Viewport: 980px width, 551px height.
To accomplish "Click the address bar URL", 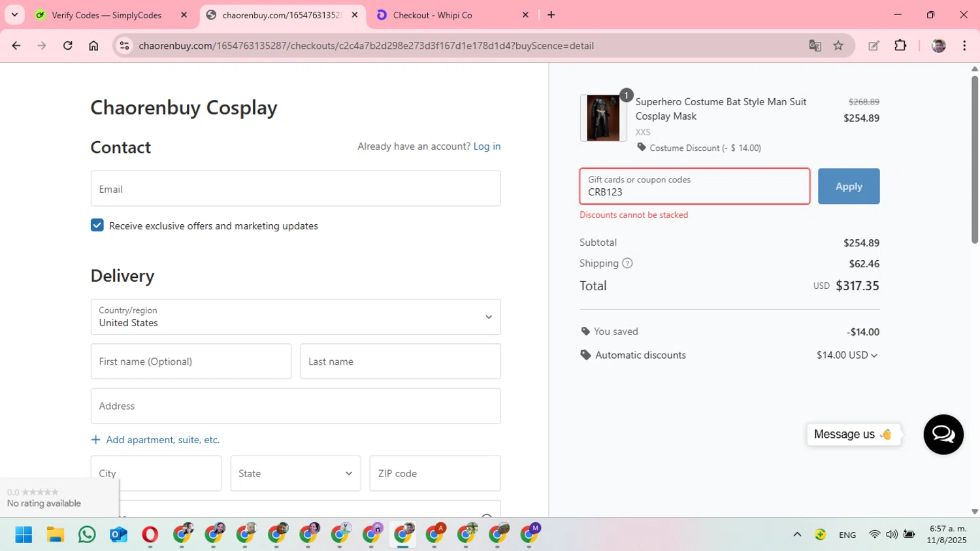I will (x=366, y=46).
